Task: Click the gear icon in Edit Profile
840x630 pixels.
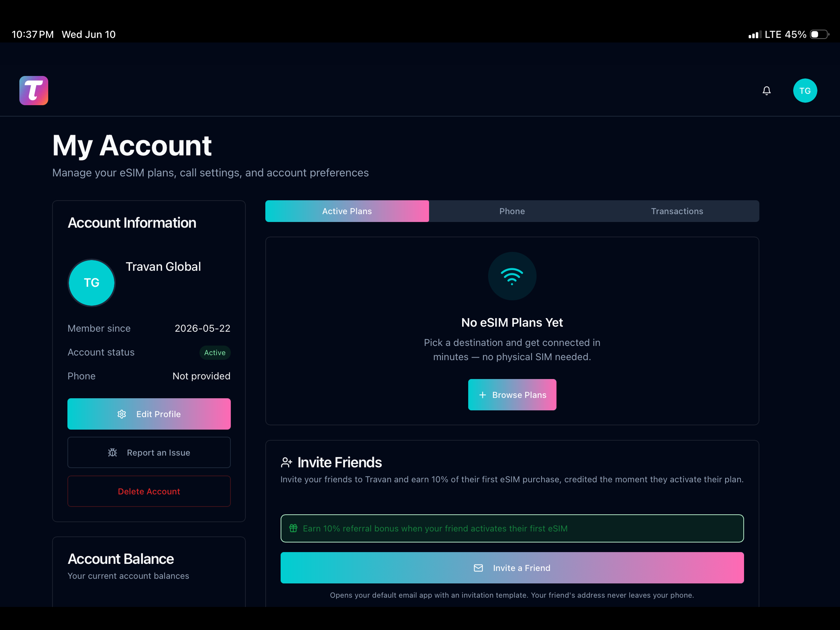Action: pos(121,414)
